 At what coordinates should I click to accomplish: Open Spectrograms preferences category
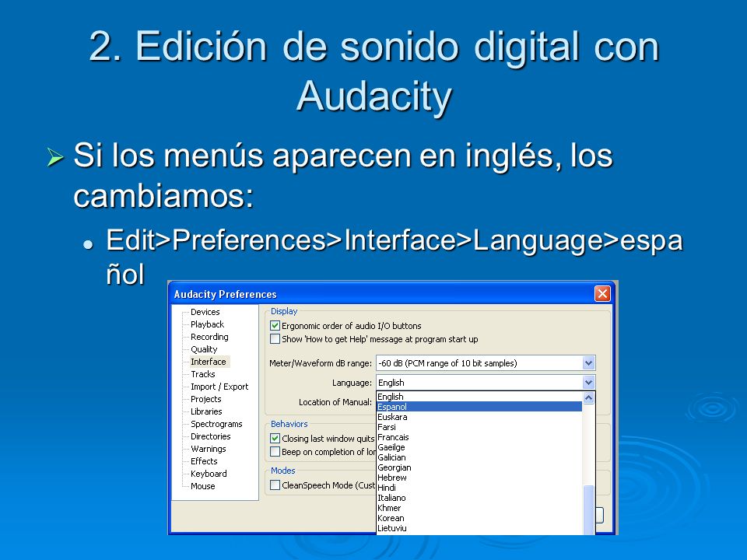(216, 424)
